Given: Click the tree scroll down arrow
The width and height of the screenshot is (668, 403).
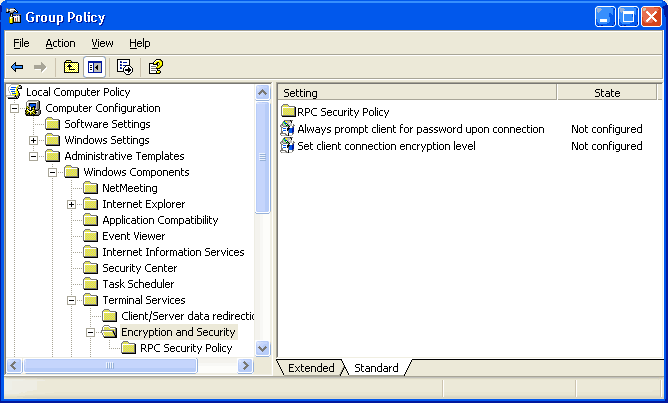Looking at the screenshot, I should coord(262,349).
